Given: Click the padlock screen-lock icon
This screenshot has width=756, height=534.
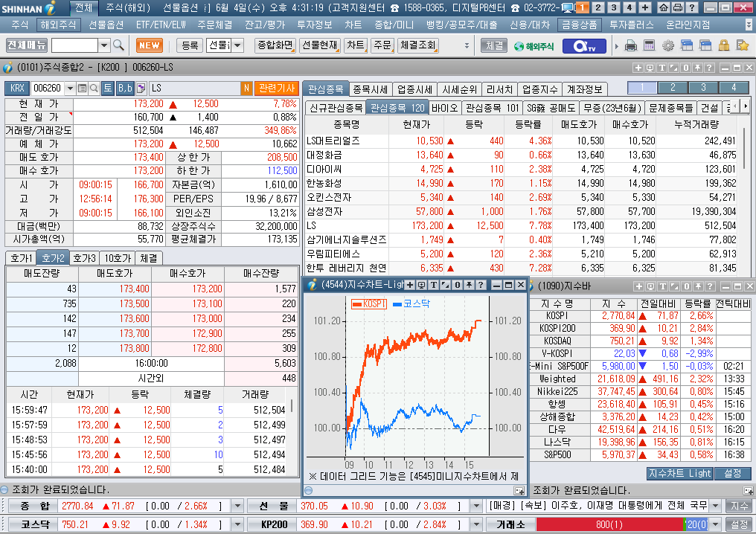Looking at the screenshot, I should tap(724, 46).
